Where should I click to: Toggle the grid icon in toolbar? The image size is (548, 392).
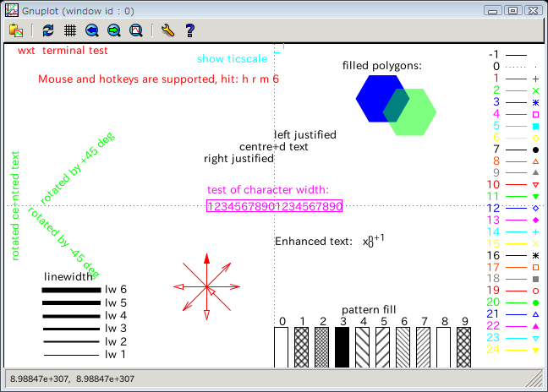[70, 30]
